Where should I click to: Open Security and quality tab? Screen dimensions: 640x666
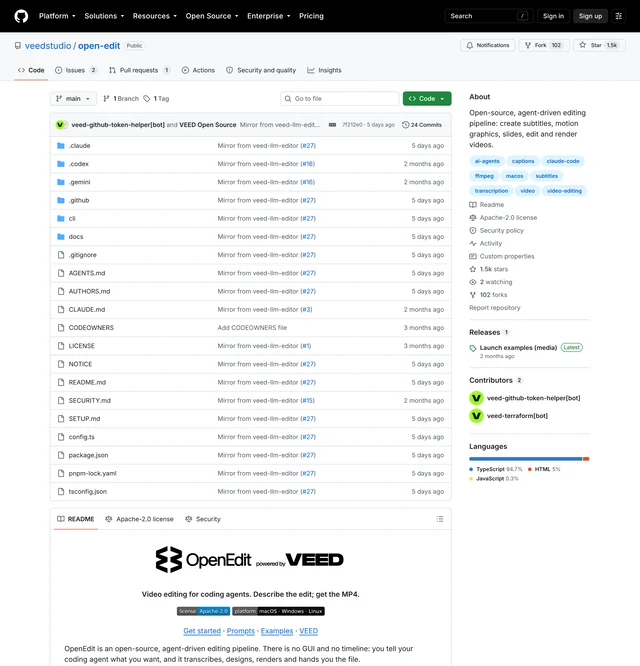pos(261,71)
